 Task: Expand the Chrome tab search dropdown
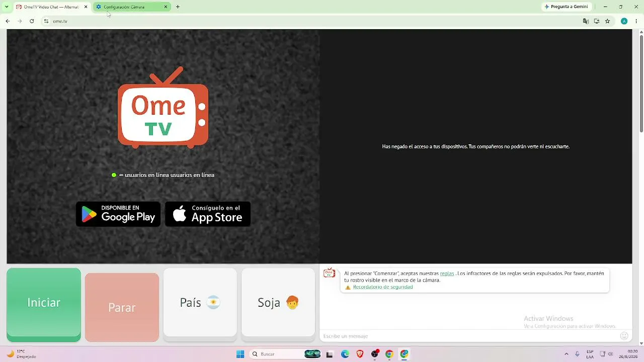point(7,7)
